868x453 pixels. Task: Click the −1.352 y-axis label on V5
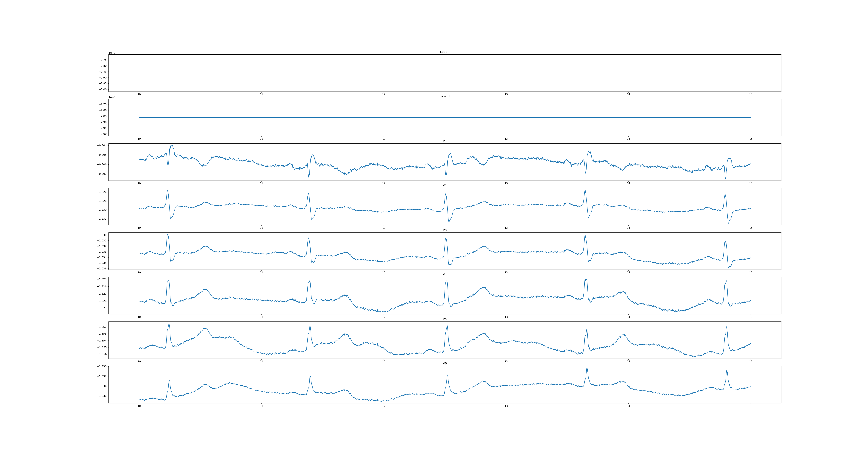coord(102,327)
